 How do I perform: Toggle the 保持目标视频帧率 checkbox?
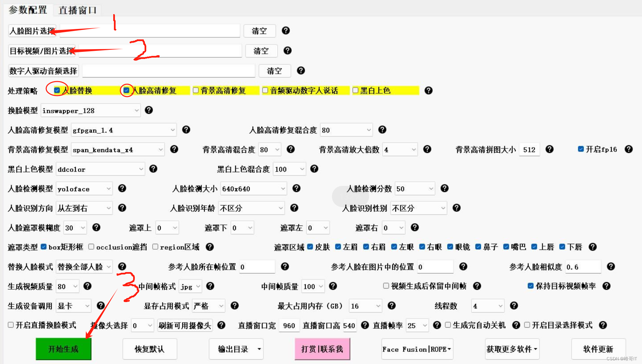pos(530,286)
